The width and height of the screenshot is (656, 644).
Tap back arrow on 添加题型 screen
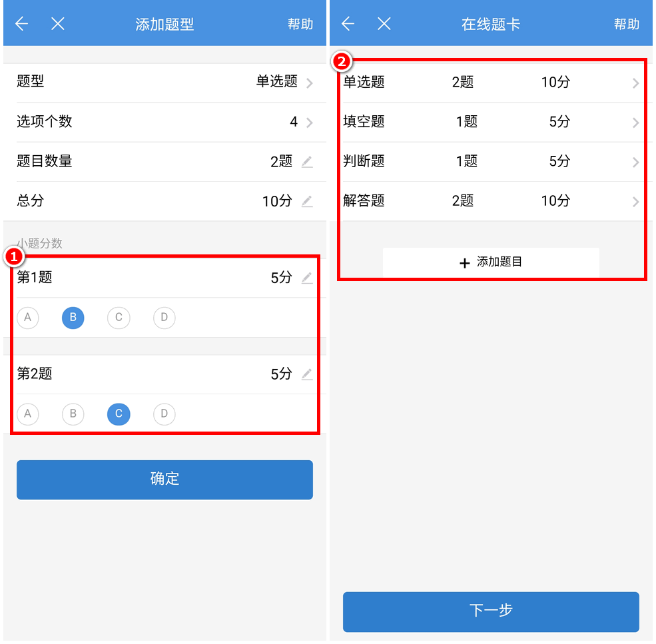22,24
